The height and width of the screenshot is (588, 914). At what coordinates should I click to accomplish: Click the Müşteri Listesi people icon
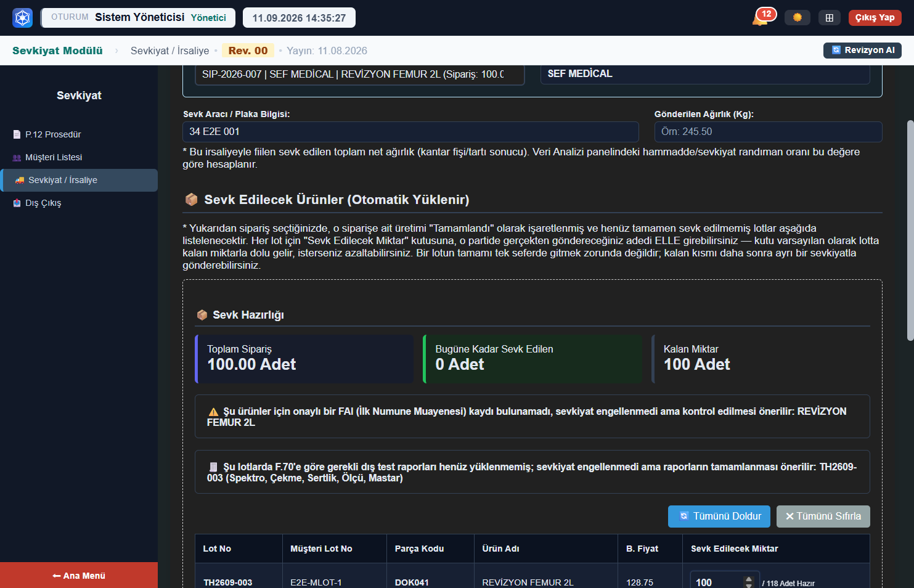(17, 158)
